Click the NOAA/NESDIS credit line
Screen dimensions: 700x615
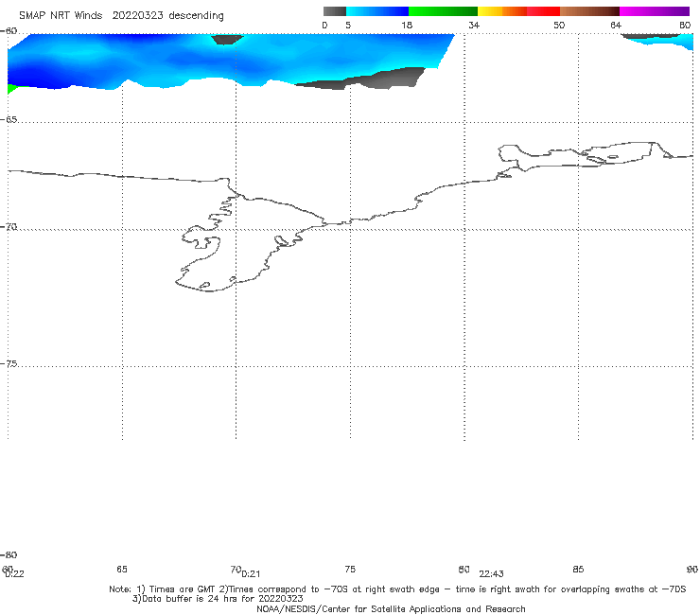click(x=391, y=608)
